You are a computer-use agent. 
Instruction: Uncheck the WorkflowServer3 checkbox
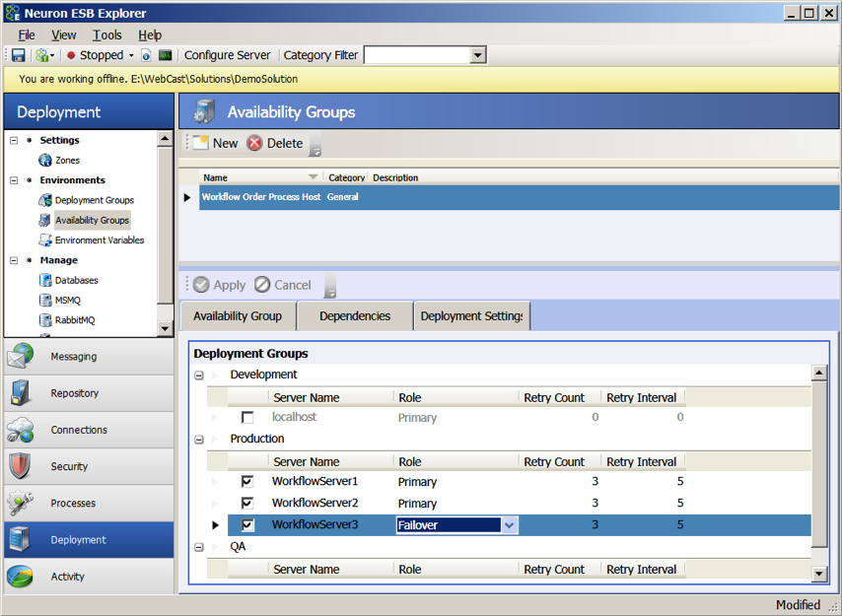(x=247, y=524)
